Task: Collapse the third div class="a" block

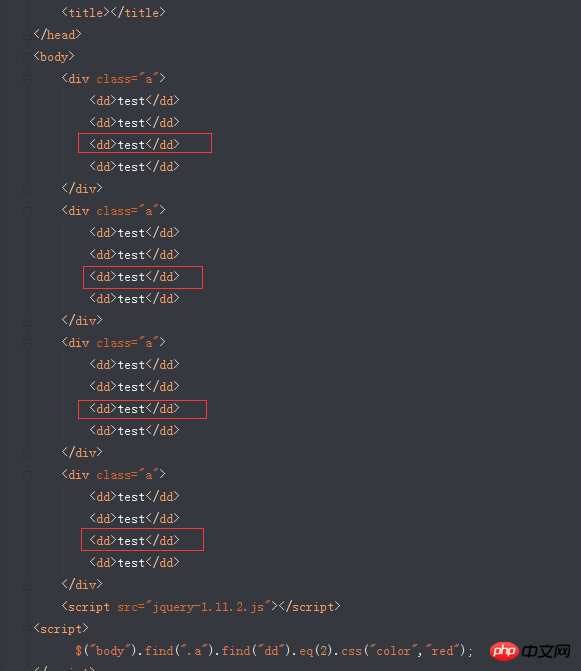Action: tap(27, 343)
